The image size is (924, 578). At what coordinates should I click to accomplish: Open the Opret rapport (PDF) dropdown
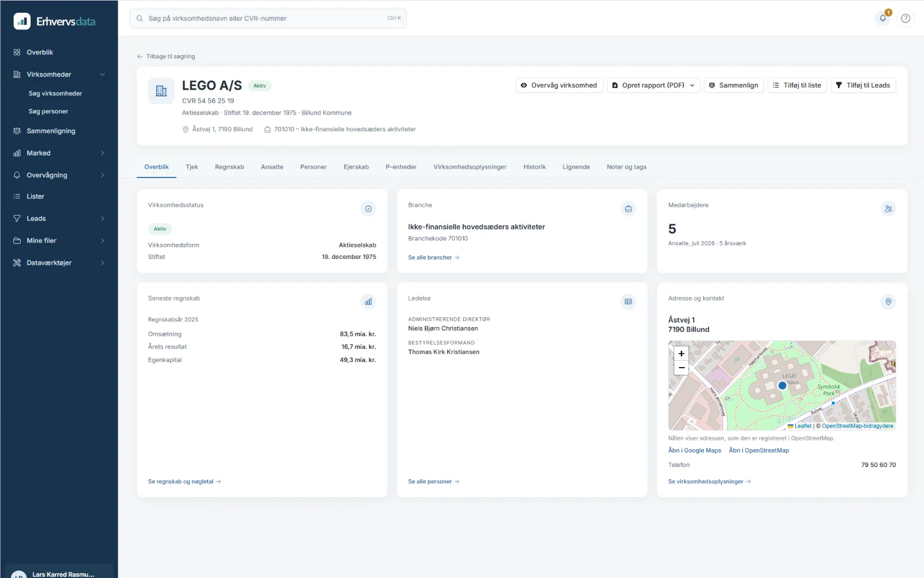[653, 85]
